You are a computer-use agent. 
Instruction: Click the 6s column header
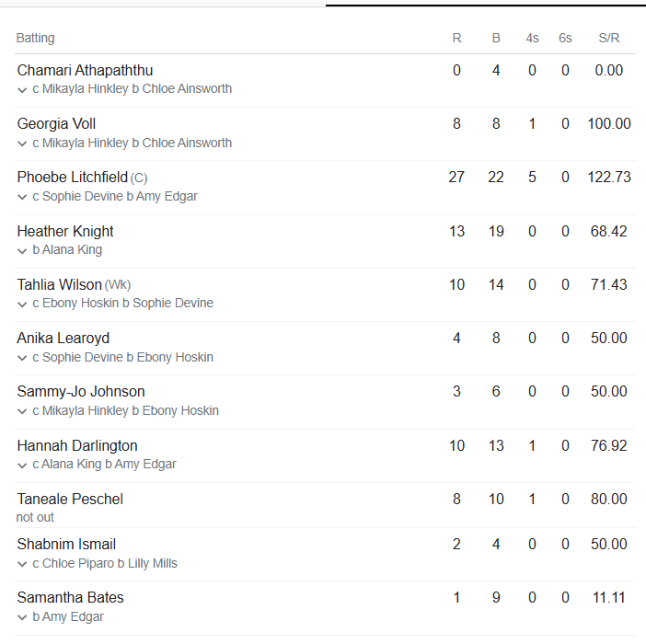point(565,38)
